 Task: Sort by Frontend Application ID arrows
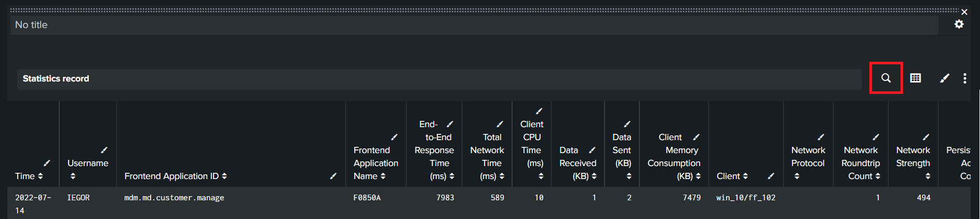224,176
